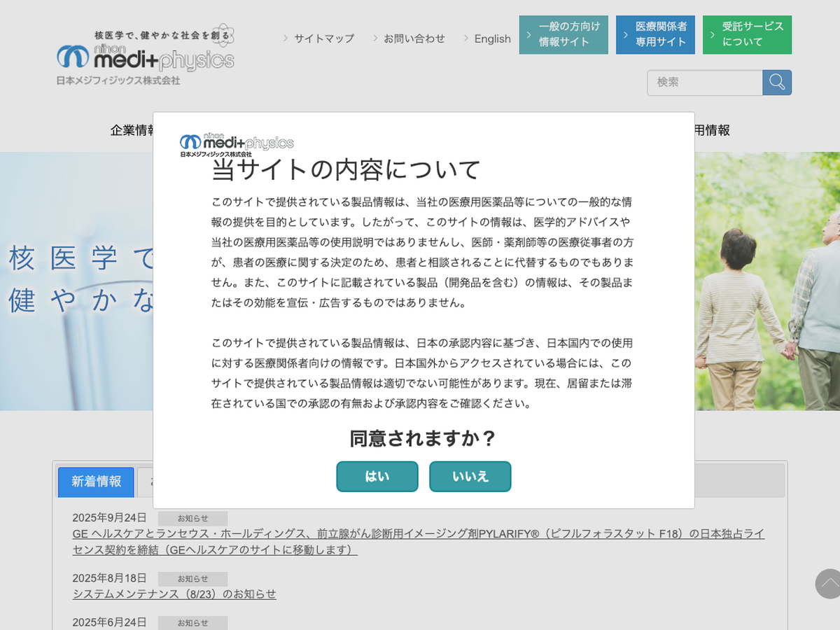Screen dimensions: 840x630
Task: Click the お知らせ tag beside 2025年9月24日
Action: click(x=192, y=519)
